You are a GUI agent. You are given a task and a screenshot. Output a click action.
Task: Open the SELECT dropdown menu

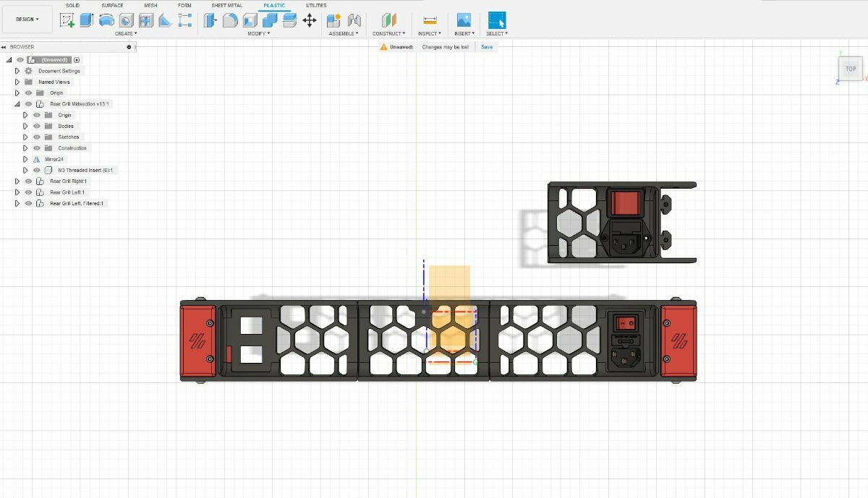tap(497, 33)
